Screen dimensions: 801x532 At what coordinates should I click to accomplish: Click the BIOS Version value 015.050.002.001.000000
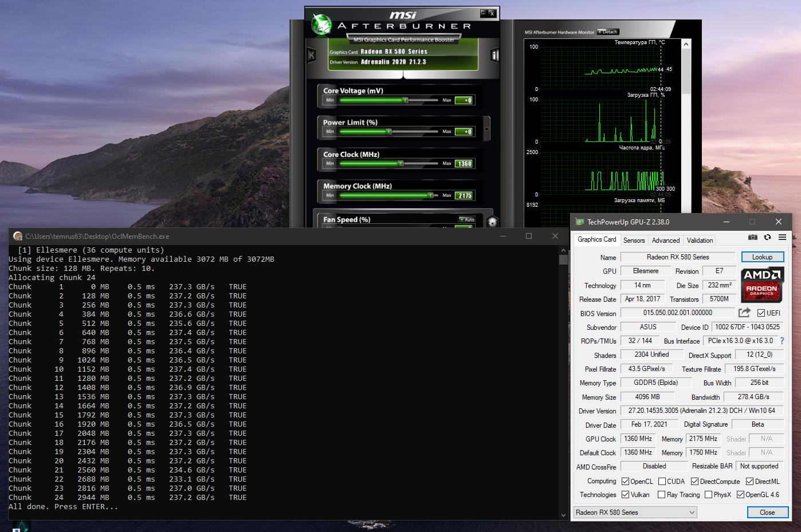(678, 313)
